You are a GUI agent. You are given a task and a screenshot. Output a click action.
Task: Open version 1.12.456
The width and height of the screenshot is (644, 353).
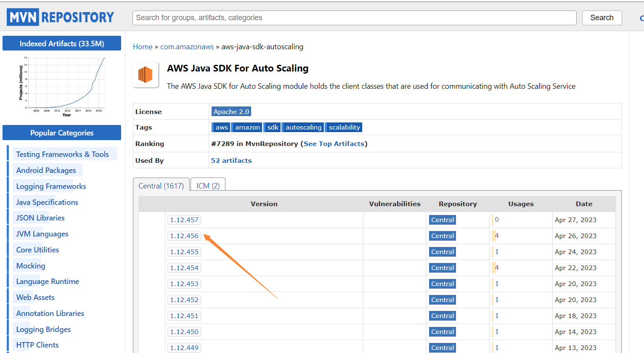(184, 236)
